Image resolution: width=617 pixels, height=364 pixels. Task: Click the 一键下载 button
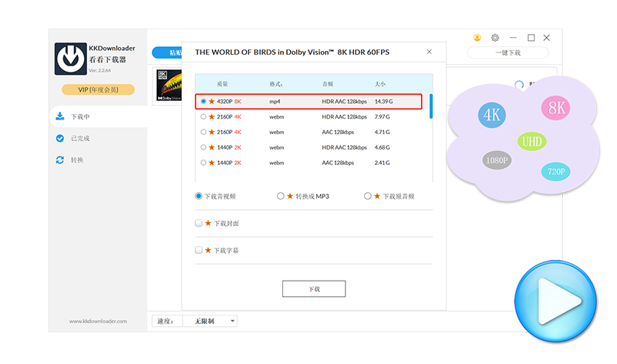pos(507,52)
